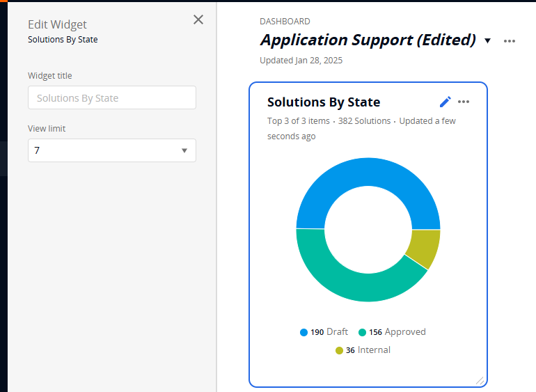Screen dimensions: 536x392
Task: Click the green Approved legend dot
Action: [362, 332]
